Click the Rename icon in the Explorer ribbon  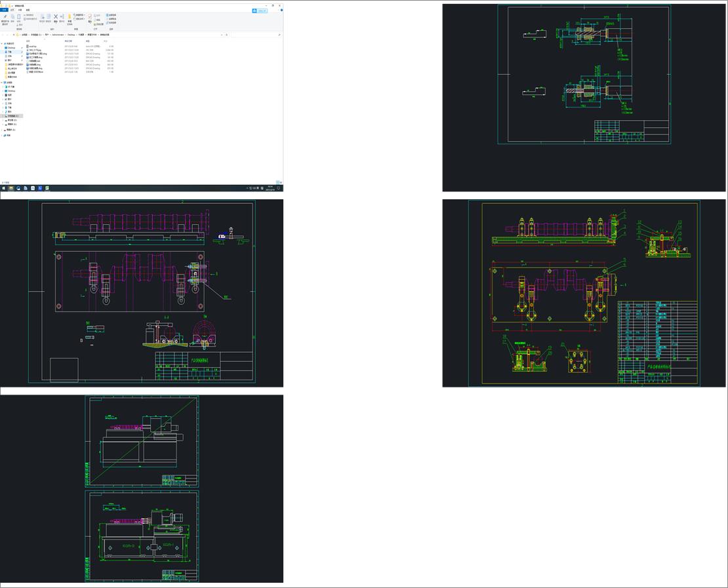coord(62,18)
